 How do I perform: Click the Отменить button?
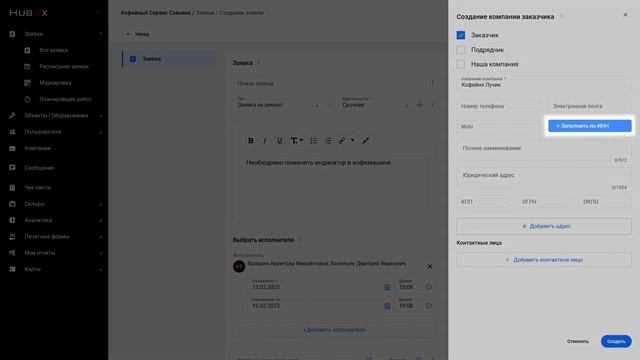(578, 341)
